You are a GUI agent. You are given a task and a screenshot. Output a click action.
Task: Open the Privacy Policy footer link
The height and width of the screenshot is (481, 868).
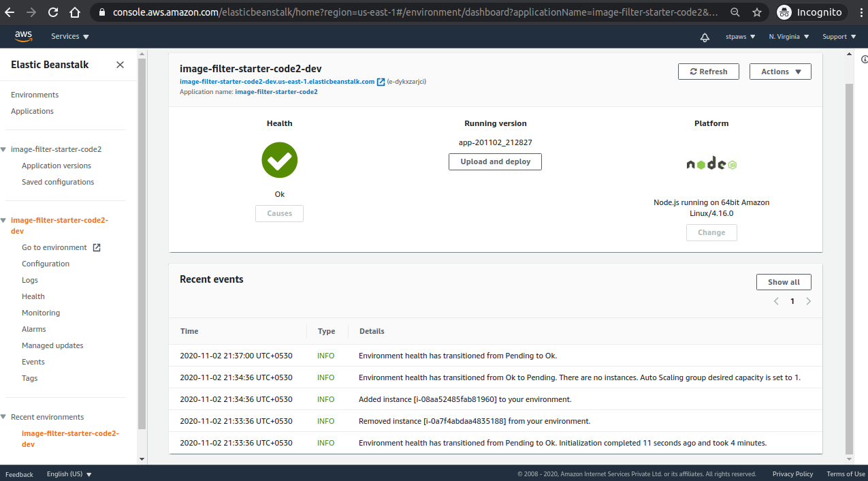(792, 474)
